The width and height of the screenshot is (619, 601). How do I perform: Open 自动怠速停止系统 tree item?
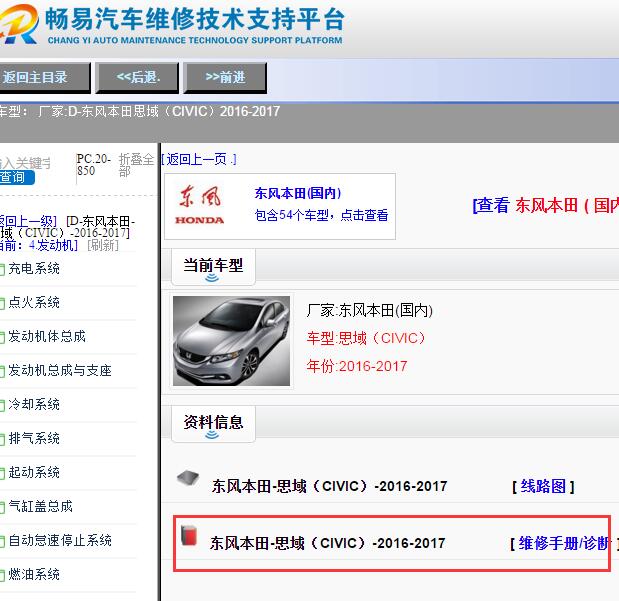click(60, 540)
